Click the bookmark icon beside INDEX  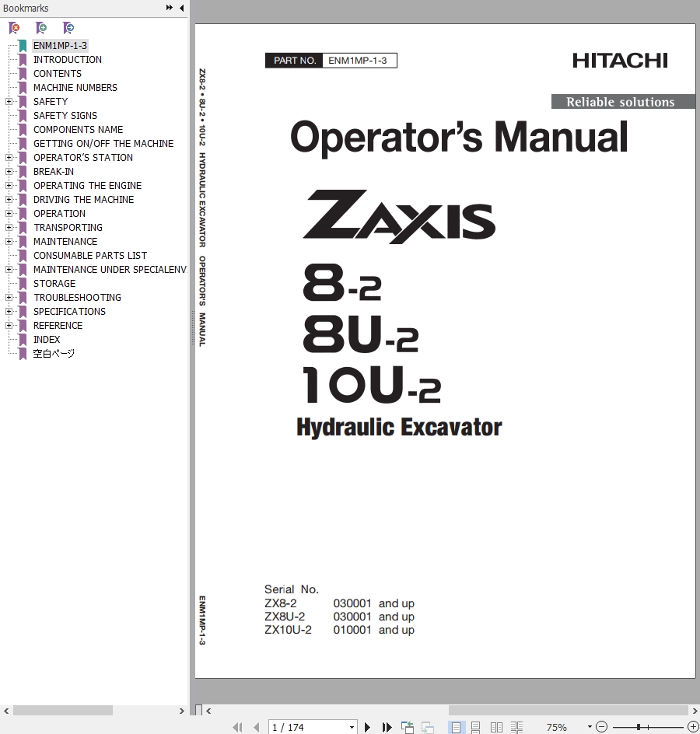click(x=23, y=340)
